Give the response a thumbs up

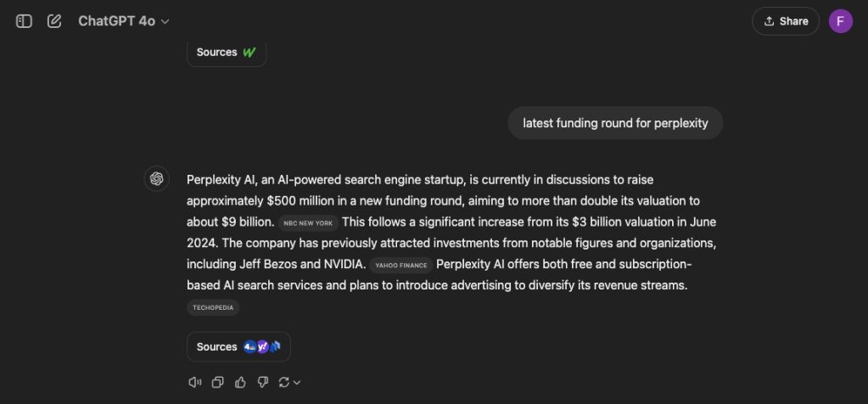[240, 382]
